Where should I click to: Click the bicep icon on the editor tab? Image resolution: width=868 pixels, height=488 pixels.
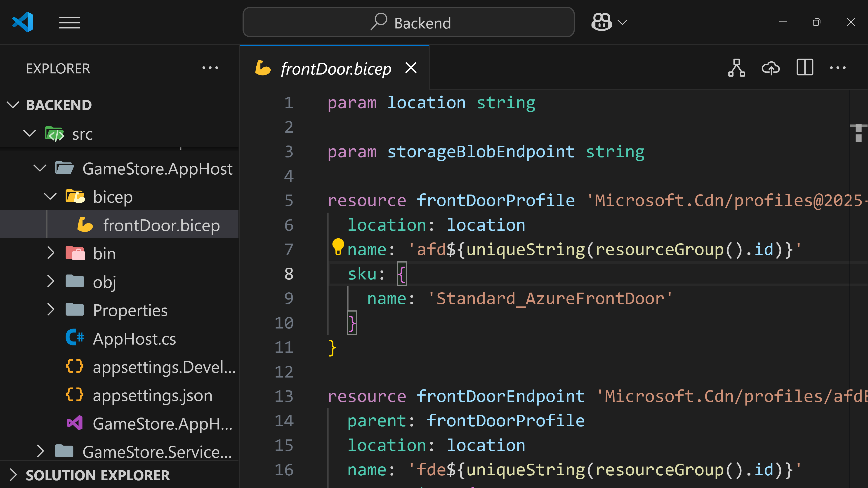pyautogui.click(x=263, y=68)
